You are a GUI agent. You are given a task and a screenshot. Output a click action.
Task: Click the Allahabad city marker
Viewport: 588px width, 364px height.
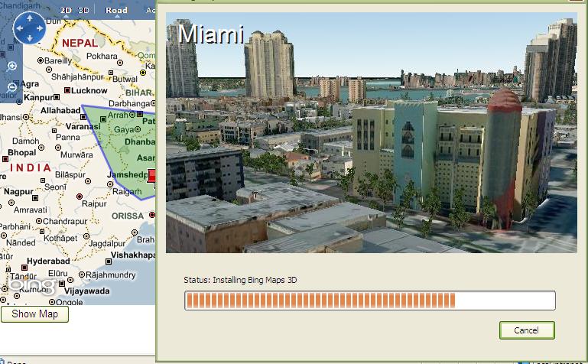pyautogui.click(x=83, y=117)
